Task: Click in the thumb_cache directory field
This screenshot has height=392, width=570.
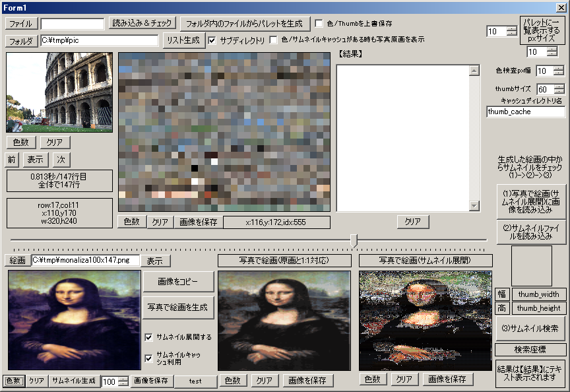Action: point(525,112)
